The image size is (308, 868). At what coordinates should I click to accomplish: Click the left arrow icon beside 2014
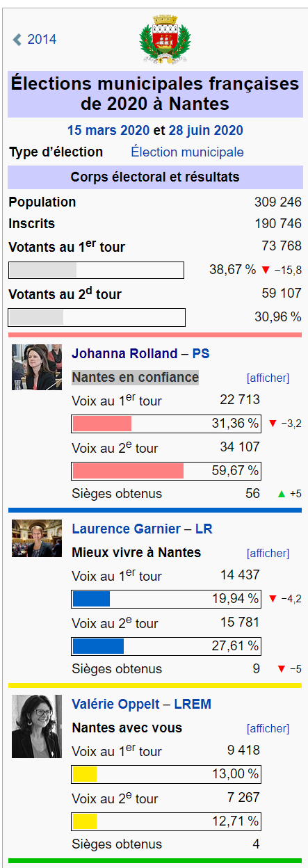(x=17, y=40)
